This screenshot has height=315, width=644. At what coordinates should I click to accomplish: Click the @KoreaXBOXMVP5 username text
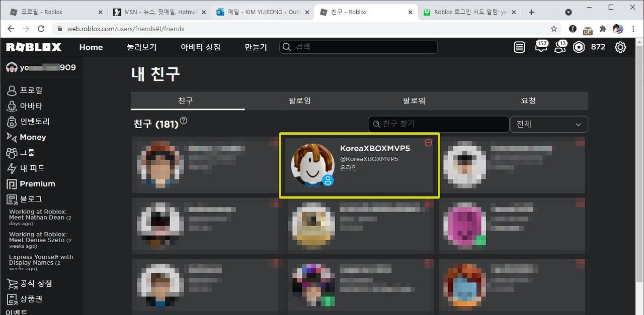pyautogui.click(x=369, y=159)
